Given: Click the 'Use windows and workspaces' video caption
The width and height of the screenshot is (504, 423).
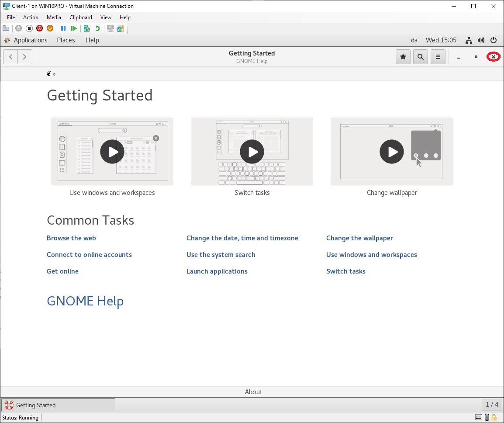Looking at the screenshot, I should tap(112, 193).
